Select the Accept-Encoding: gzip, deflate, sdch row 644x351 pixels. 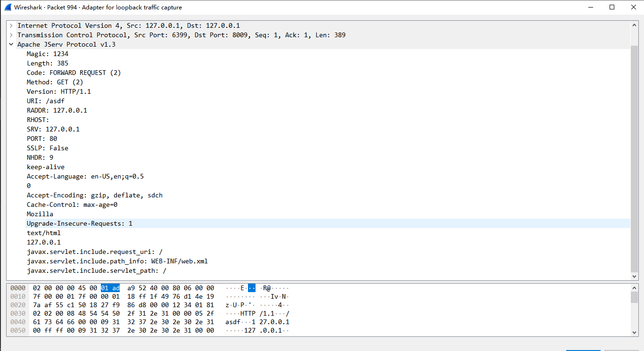point(95,195)
